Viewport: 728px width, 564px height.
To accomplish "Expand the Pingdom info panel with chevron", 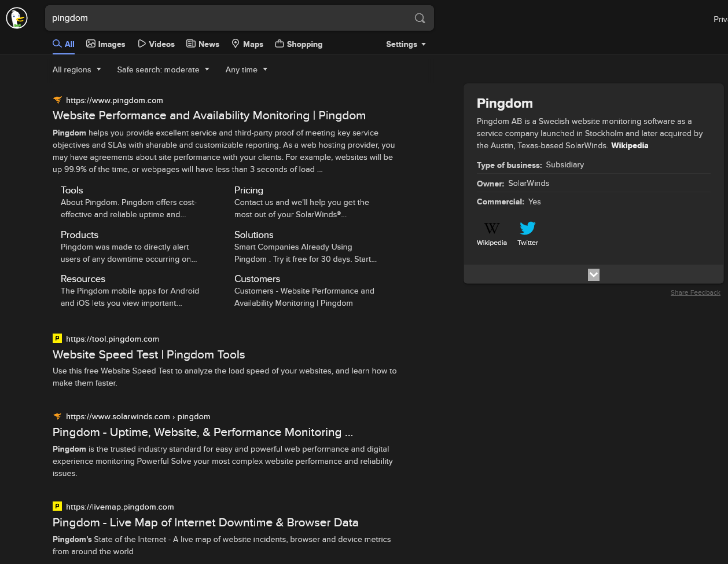I will 594,274.
